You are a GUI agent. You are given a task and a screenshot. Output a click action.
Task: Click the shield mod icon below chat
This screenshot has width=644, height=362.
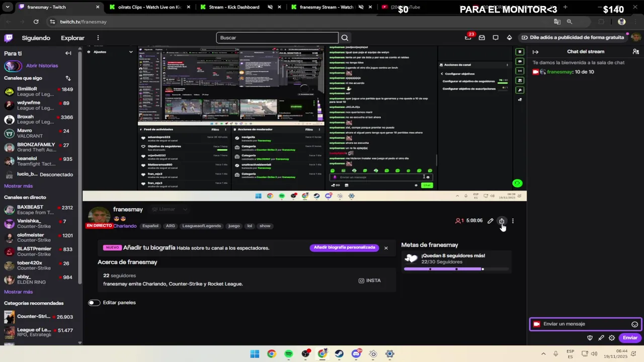[x=590, y=338]
